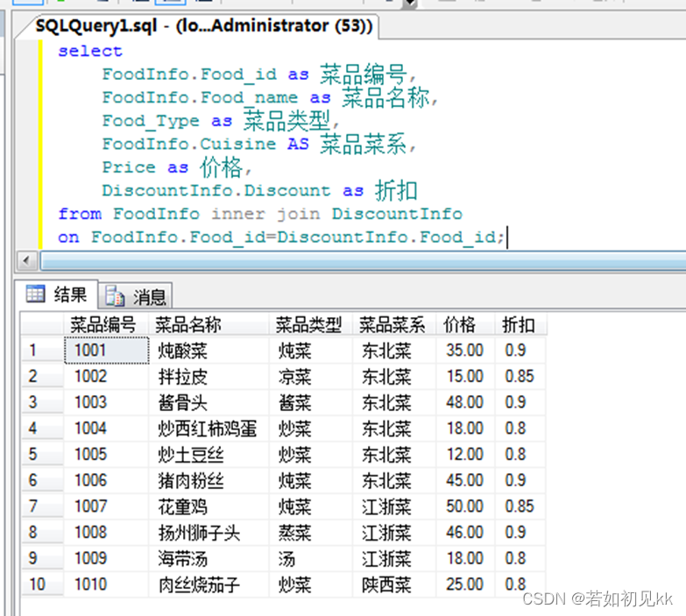Click the DiscountInfo.Discount line in editor
686x616 pixels.
pyautogui.click(x=259, y=191)
